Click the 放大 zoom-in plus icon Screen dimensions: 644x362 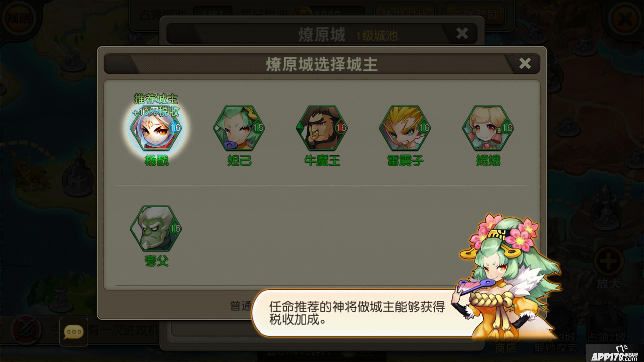tap(609, 261)
